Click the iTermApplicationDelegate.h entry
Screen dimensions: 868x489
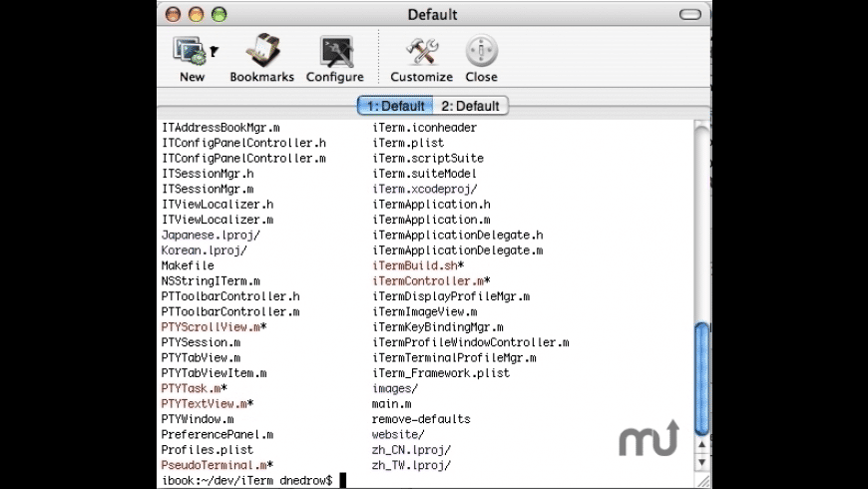pyautogui.click(x=458, y=236)
